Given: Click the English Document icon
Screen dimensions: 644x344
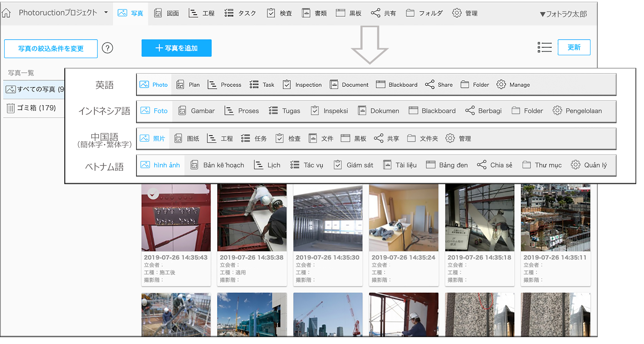Looking at the screenshot, I should (x=334, y=85).
